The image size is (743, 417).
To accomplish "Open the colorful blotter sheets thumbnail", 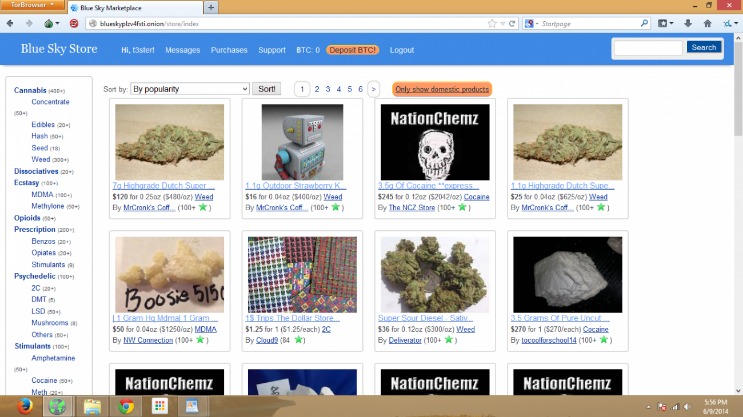I will [302, 274].
